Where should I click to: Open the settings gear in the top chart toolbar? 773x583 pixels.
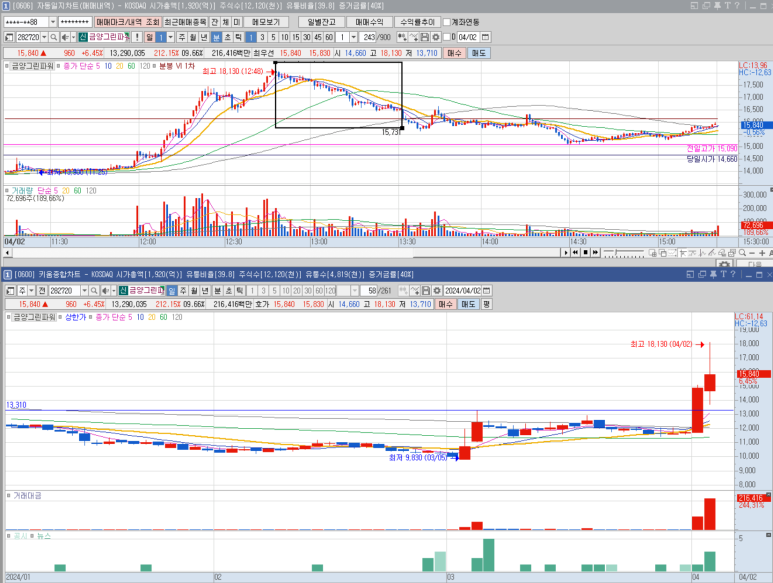436,37
